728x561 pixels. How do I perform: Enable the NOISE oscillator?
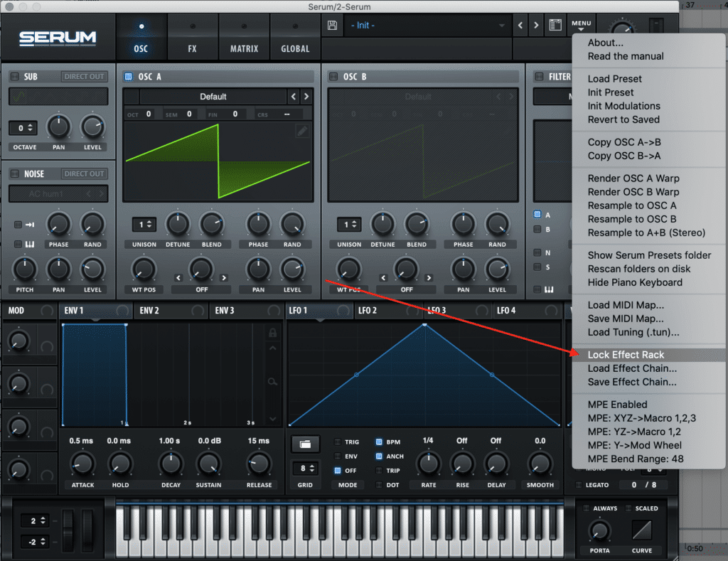(15, 174)
